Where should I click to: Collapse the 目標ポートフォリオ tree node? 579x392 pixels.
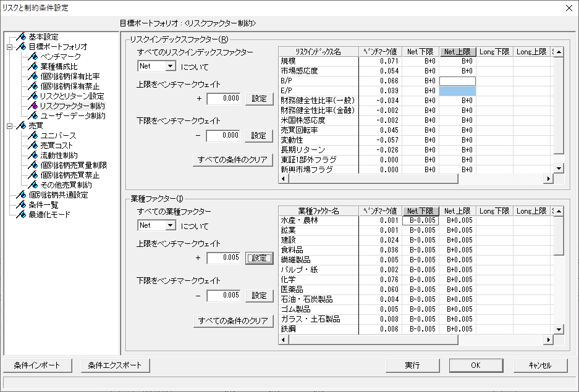point(9,47)
